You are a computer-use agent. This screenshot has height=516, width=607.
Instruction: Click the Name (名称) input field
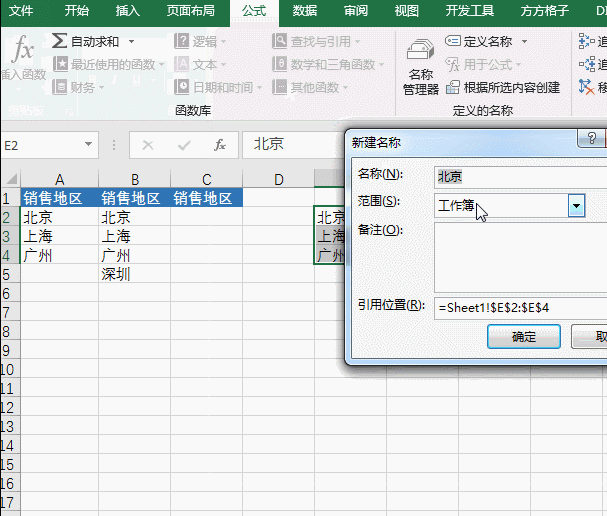point(520,177)
